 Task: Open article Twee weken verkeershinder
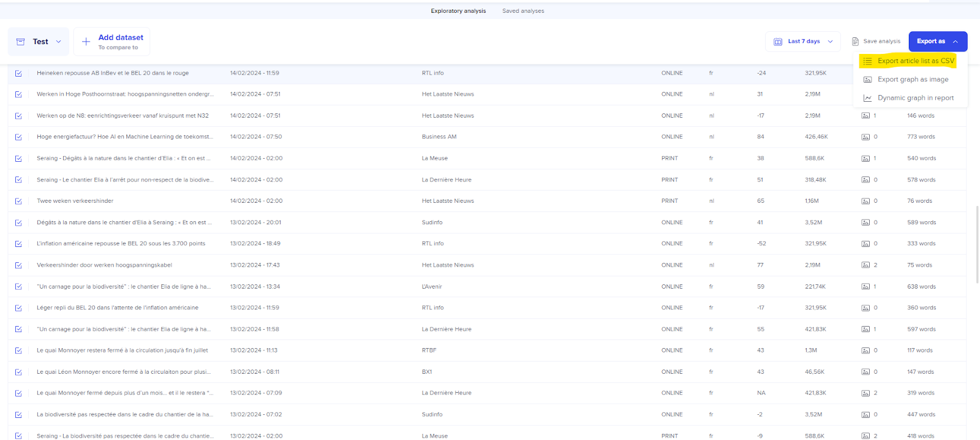coord(75,201)
